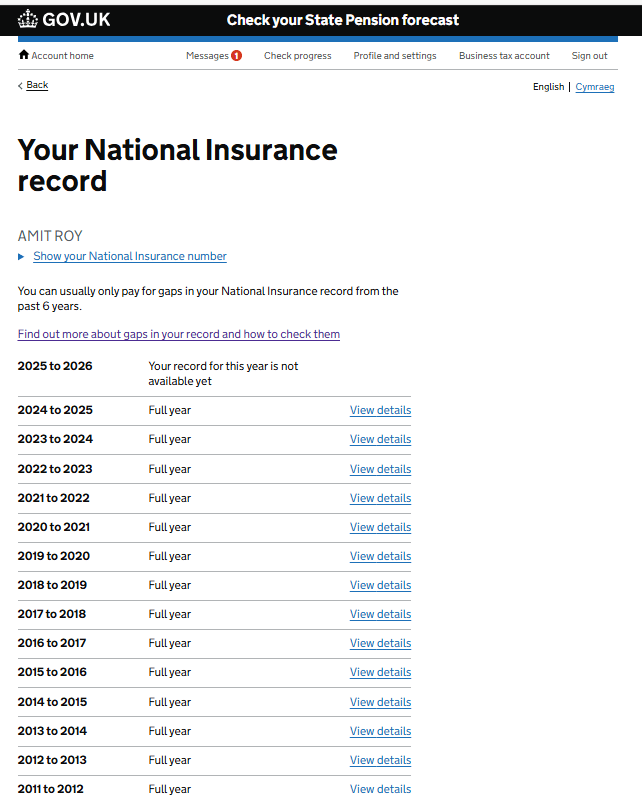Click the Account home house icon
642x797 pixels.
tap(24, 55)
